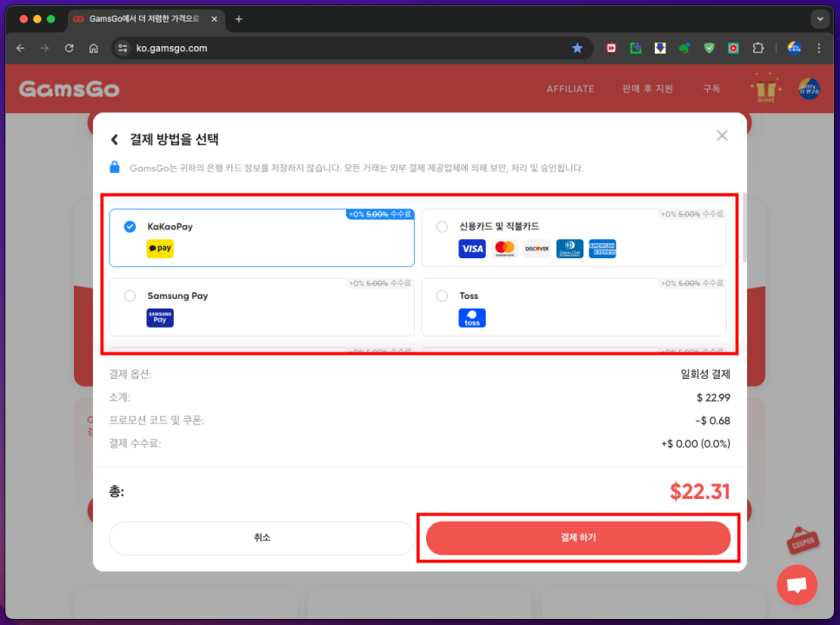
Task: Click the site information icon in address bar
Action: tap(123, 48)
